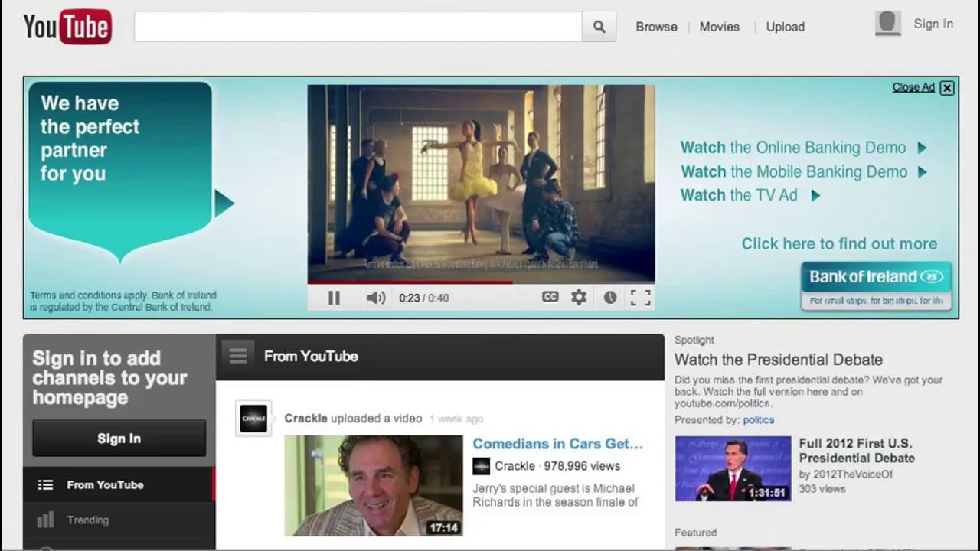Click the Crackle channel avatar in feed

tap(253, 419)
